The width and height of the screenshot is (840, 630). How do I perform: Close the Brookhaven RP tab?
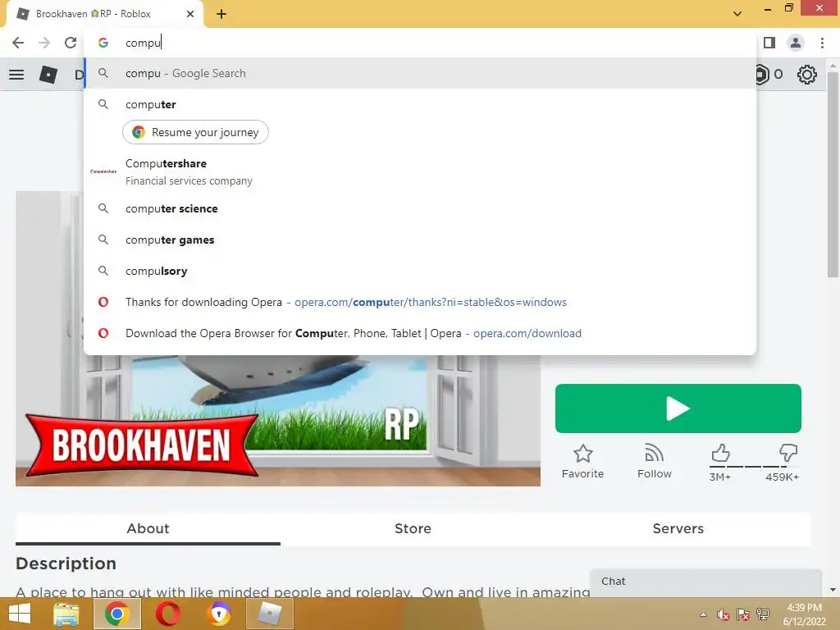tap(190, 14)
